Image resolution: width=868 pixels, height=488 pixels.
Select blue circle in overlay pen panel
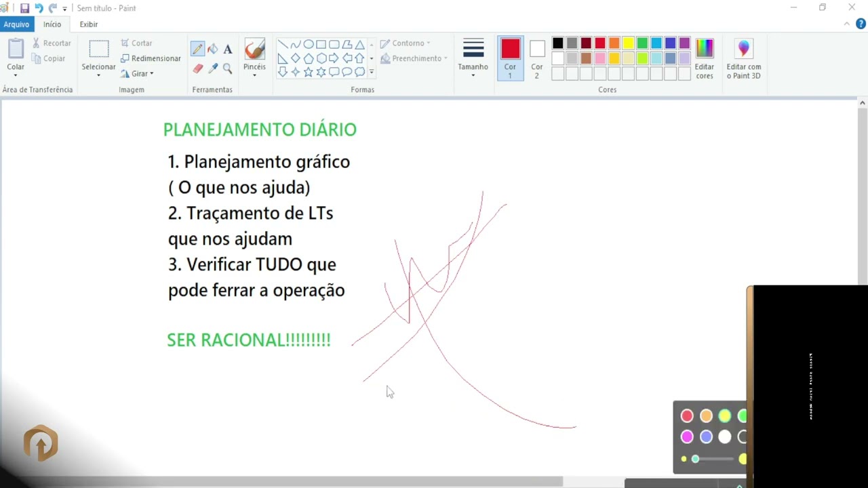pos(706,437)
